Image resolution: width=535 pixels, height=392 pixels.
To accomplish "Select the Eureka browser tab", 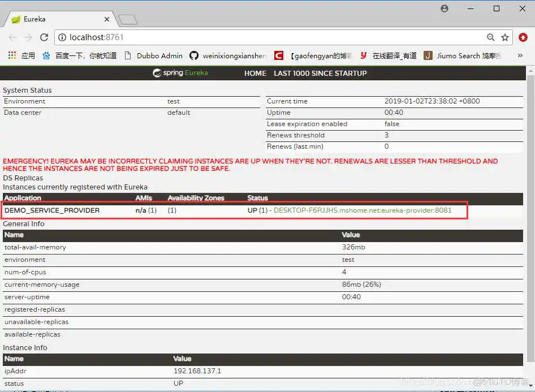I will [57, 19].
